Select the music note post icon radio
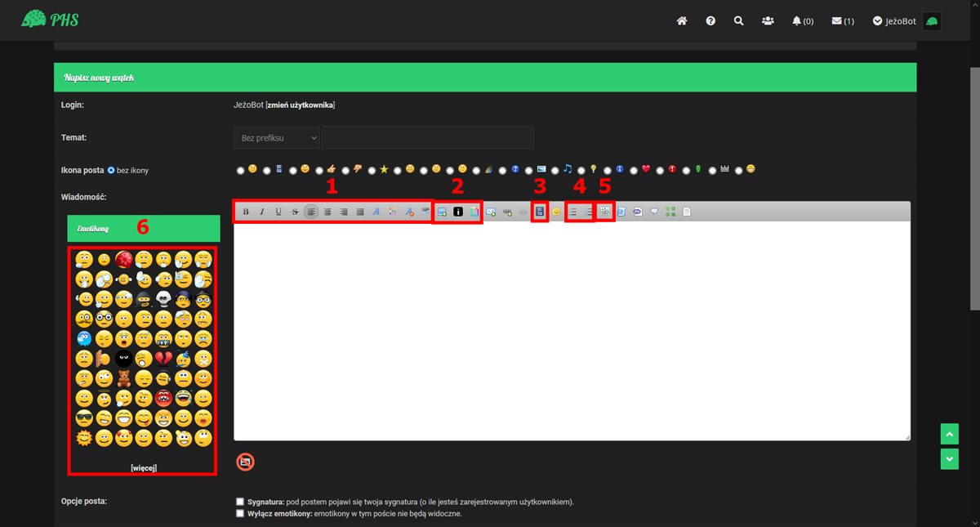Image resolution: width=980 pixels, height=527 pixels. coord(555,171)
